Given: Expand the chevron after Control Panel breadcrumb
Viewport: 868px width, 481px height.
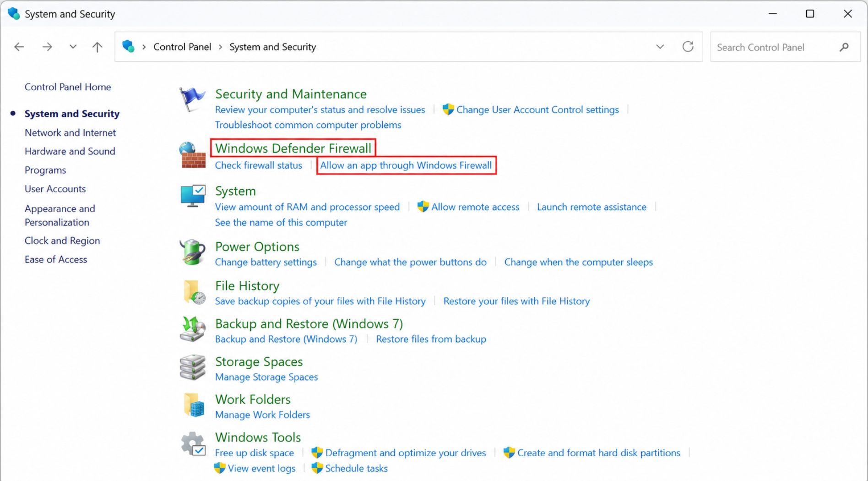Looking at the screenshot, I should pos(220,47).
